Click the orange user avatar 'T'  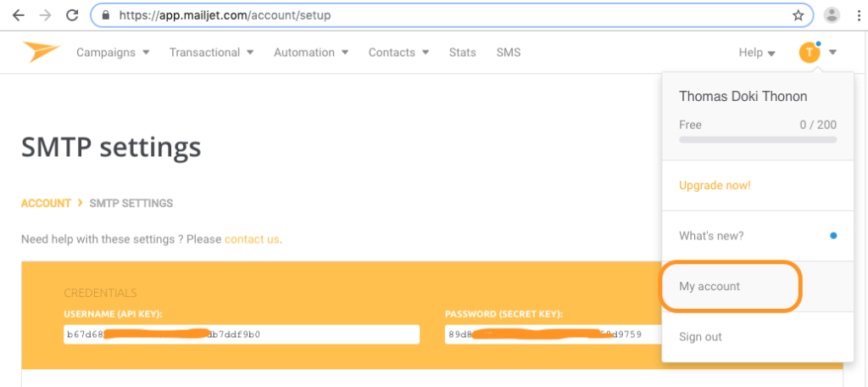[810, 53]
